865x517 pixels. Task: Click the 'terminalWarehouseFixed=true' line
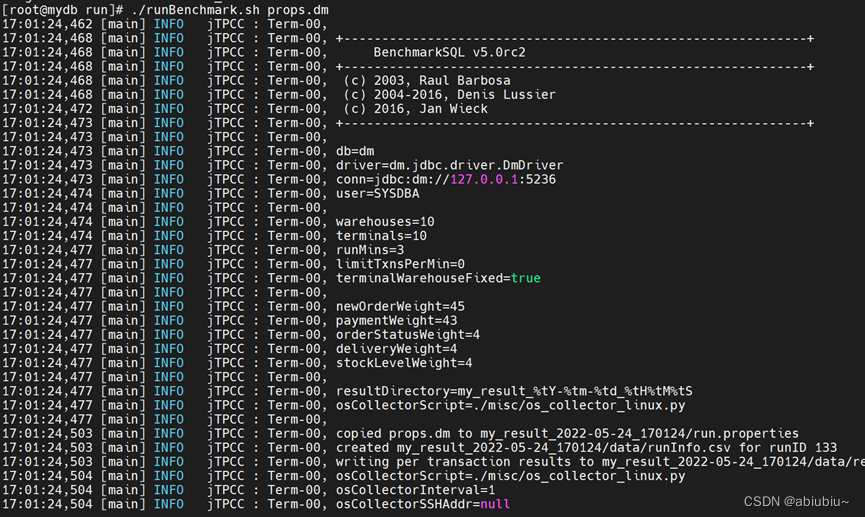coord(438,278)
